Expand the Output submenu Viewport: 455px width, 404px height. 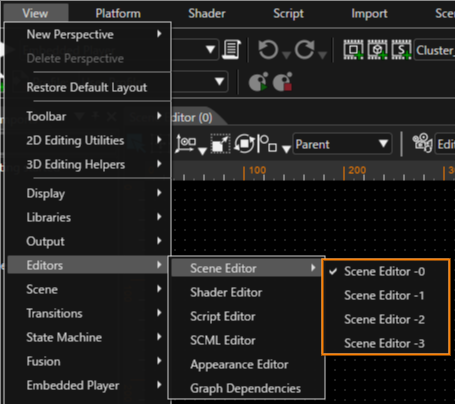coord(89,241)
